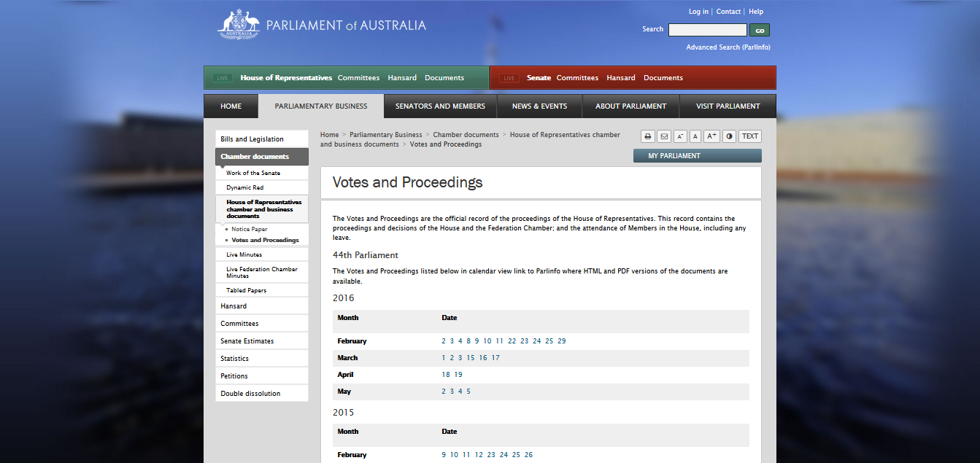Open Petitions in the sidebar

click(x=262, y=376)
